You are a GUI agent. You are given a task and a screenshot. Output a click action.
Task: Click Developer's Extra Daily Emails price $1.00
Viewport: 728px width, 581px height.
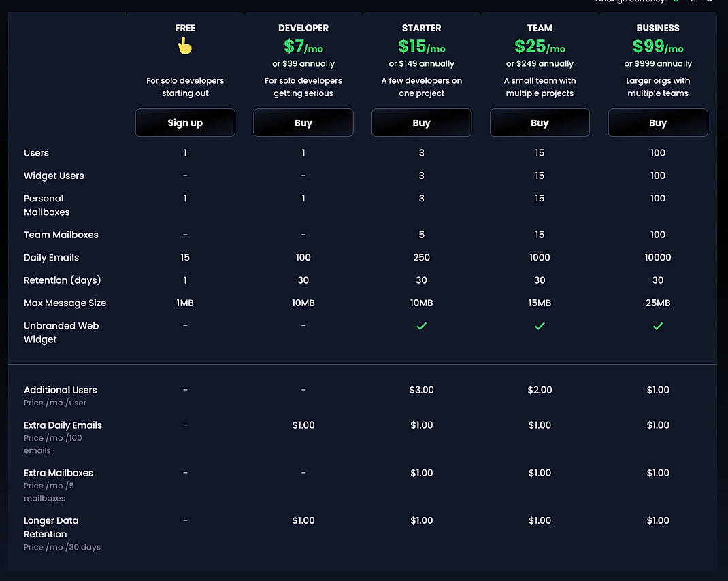[x=303, y=425]
